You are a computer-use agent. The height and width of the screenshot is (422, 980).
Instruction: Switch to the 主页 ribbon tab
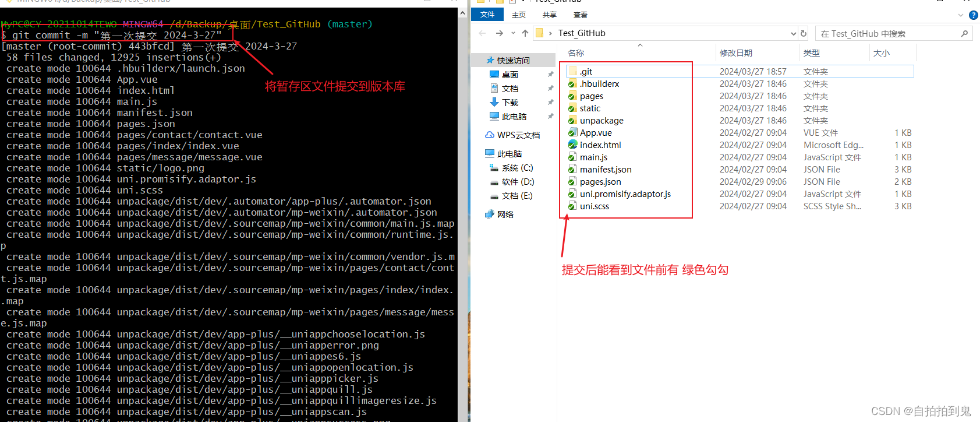tap(519, 15)
